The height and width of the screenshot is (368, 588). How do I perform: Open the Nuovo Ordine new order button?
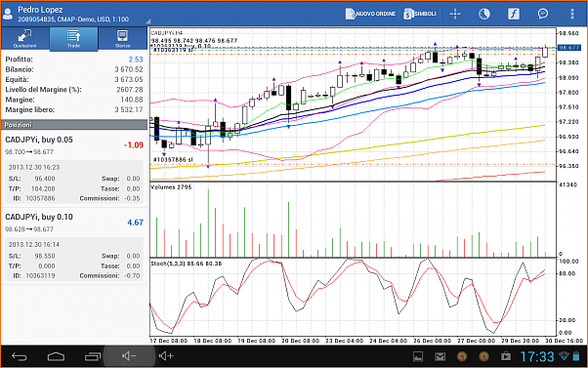[x=370, y=14]
